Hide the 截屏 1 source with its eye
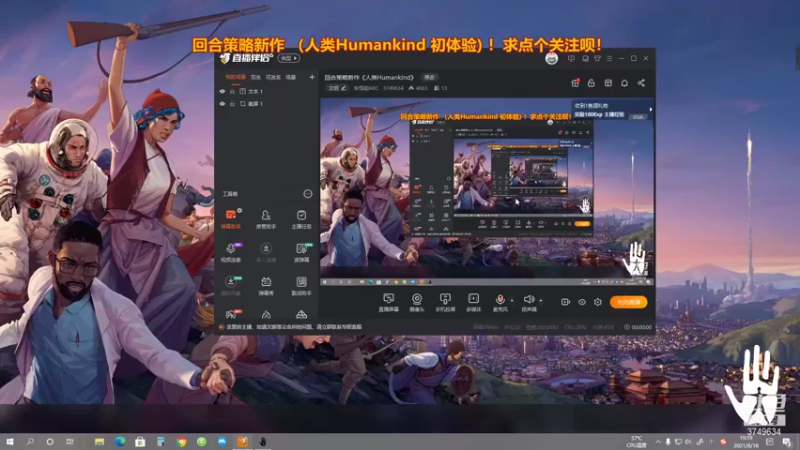The image size is (800, 450). click(222, 104)
